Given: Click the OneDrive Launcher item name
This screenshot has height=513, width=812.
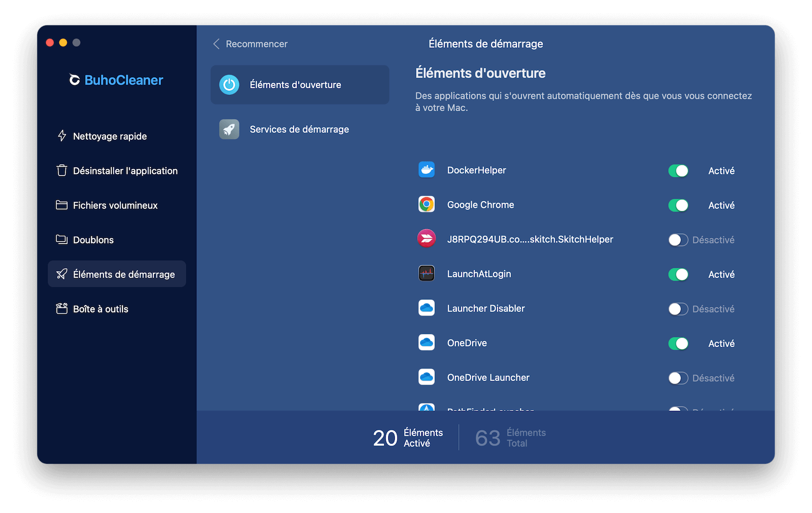Looking at the screenshot, I should (x=488, y=378).
